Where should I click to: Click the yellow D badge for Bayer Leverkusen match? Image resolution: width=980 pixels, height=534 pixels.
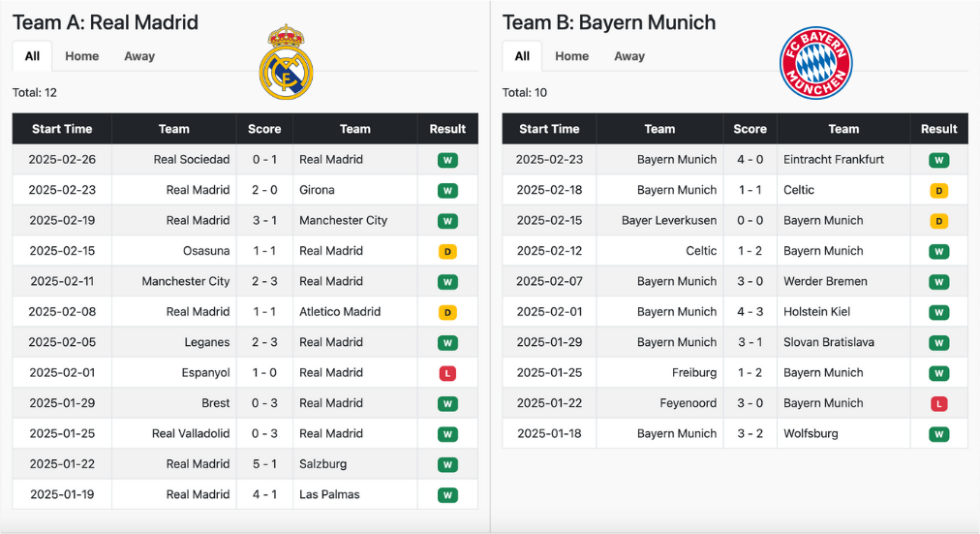coord(938,221)
